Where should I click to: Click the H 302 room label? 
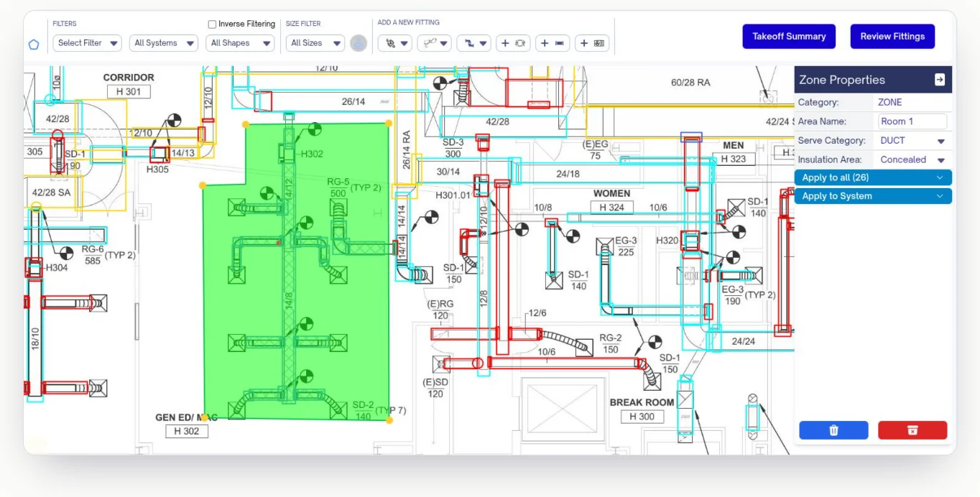tap(187, 432)
